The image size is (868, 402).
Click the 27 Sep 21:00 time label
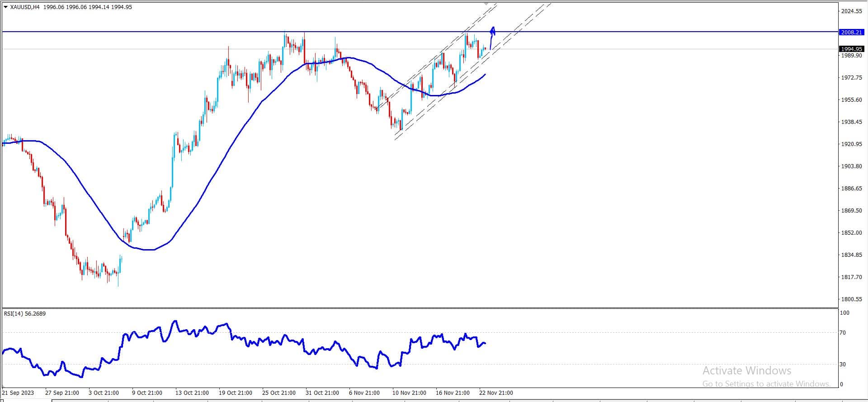[62, 393]
